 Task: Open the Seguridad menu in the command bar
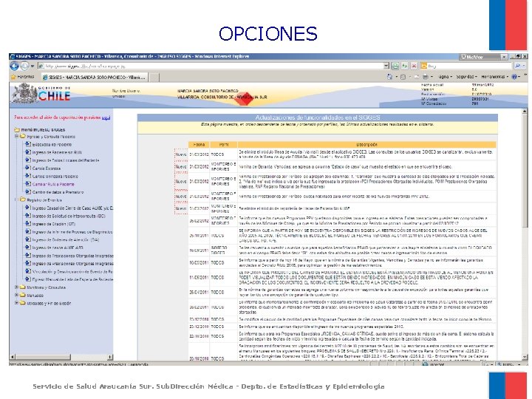click(466, 77)
